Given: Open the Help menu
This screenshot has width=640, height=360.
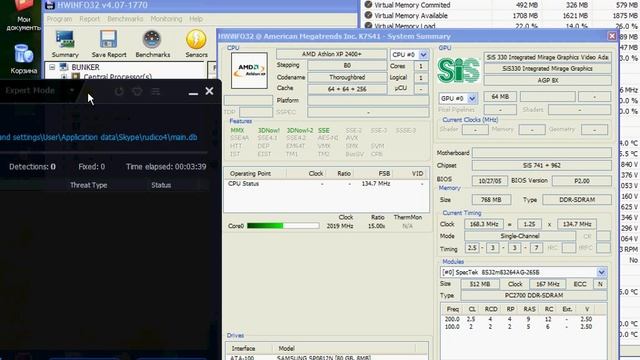Looking at the screenshot, I should 196,19.
